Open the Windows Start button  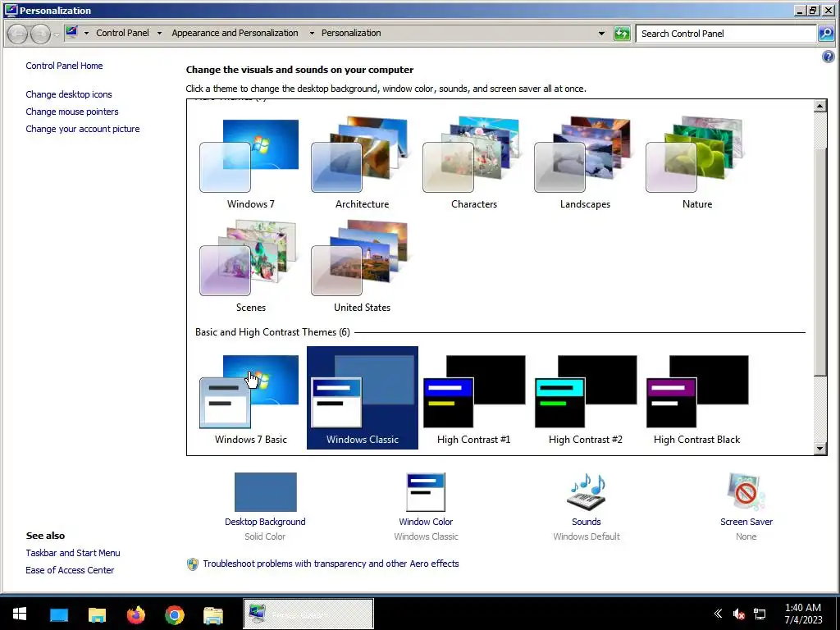(x=20, y=614)
